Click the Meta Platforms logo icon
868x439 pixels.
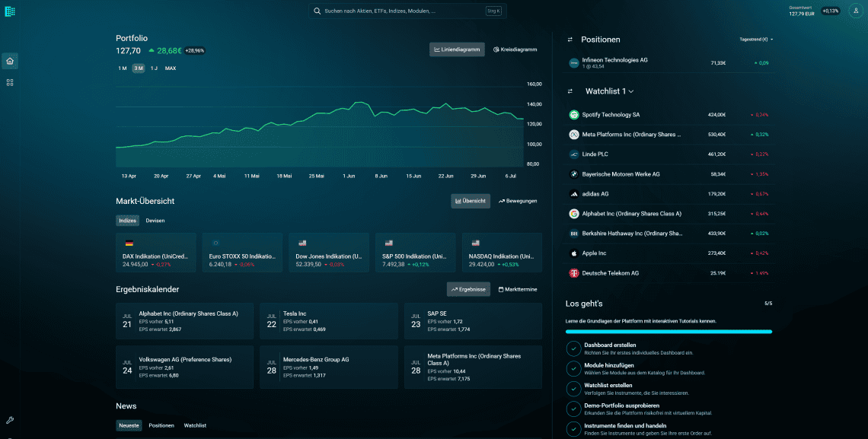pyautogui.click(x=574, y=135)
